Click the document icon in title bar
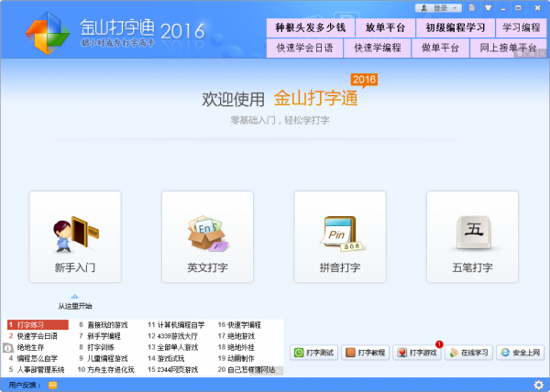Screen dimensions: 550x392 (471, 7)
